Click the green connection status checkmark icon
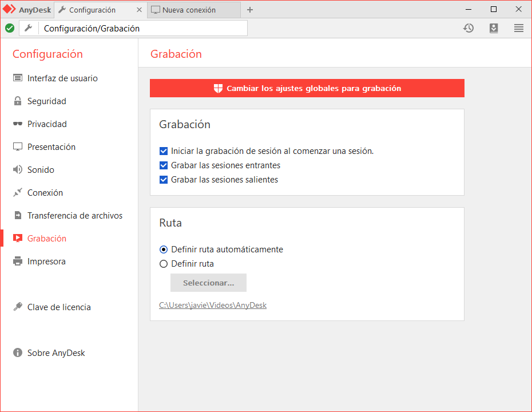 pos(10,28)
